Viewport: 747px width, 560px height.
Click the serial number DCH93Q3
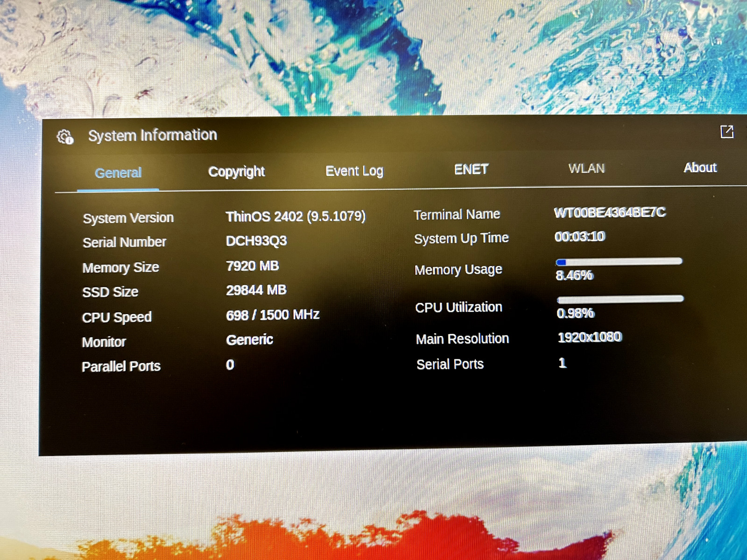point(256,241)
